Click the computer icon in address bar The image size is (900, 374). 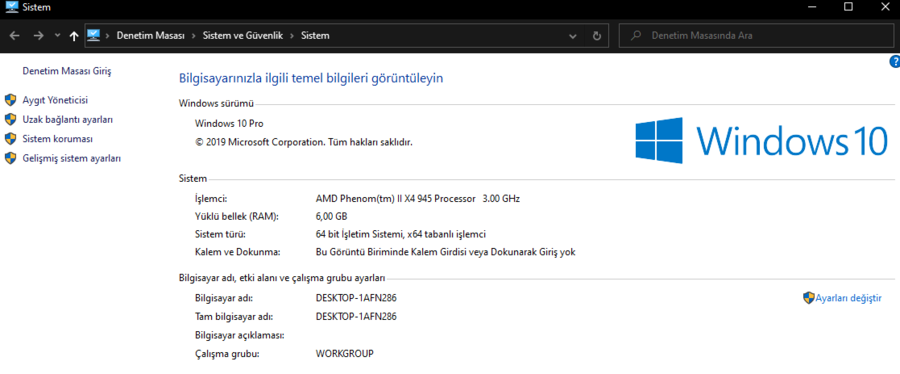coord(94,35)
